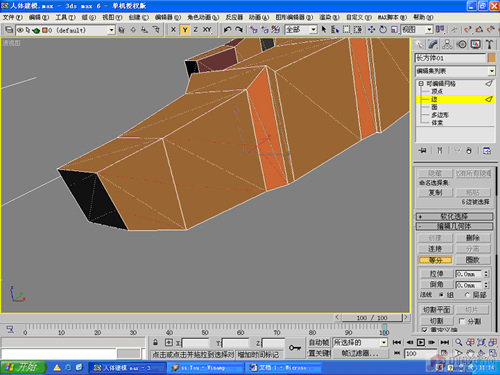Image resolution: width=500 pixels, height=375 pixels.
Task: Restrict transform to Z axis
Action: tap(196, 30)
